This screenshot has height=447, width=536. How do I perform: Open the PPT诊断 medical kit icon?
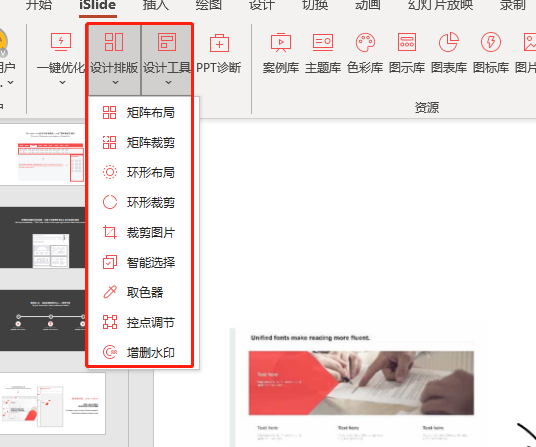pos(219,43)
